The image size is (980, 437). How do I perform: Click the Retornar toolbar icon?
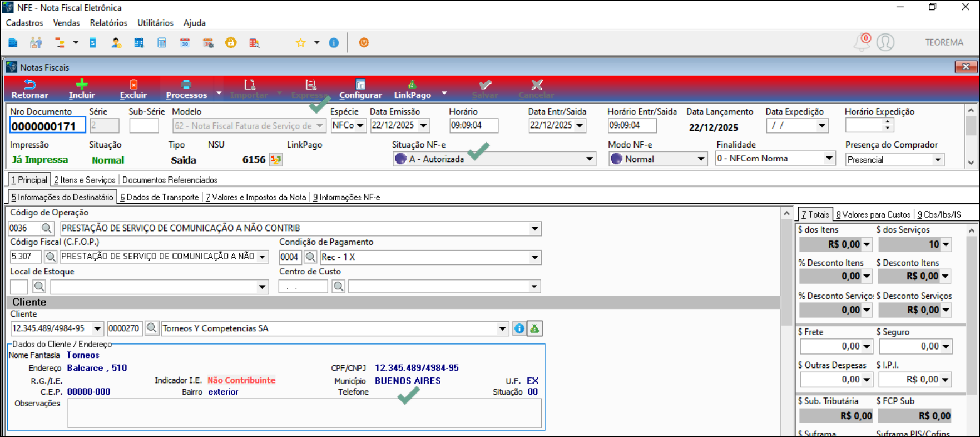pos(29,85)
